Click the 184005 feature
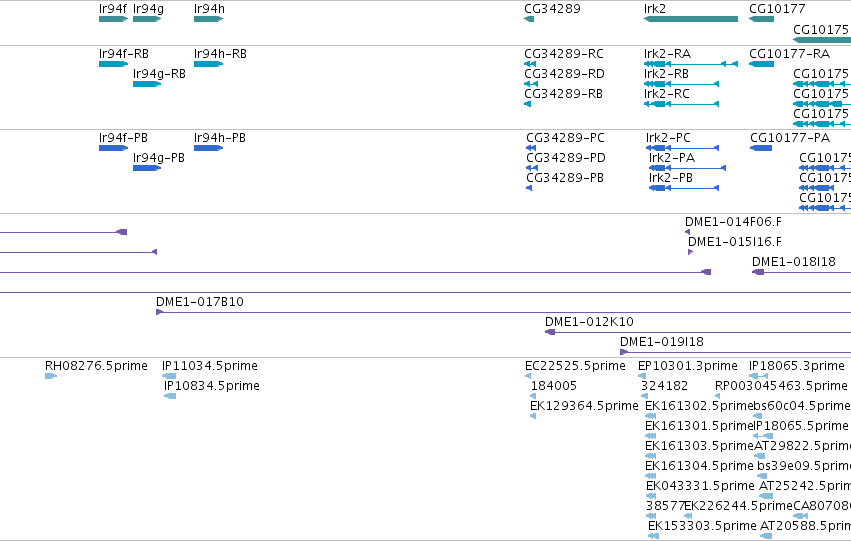Screen dimensions: 851x541 pos(533,397)
